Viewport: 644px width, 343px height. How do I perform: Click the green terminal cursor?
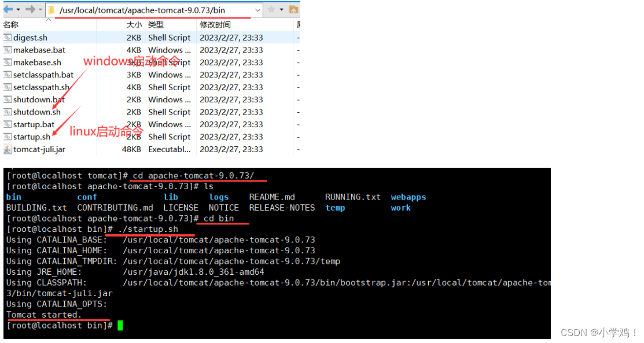tap(120, 326)
